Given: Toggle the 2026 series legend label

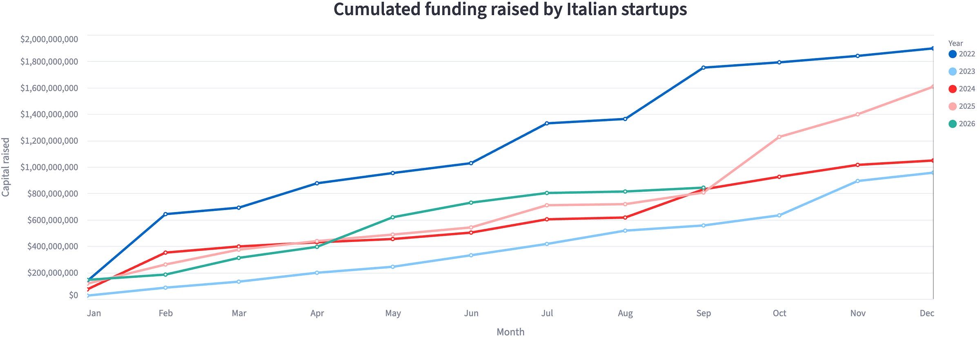Looking at the screenshot, I should click(967, 124).
